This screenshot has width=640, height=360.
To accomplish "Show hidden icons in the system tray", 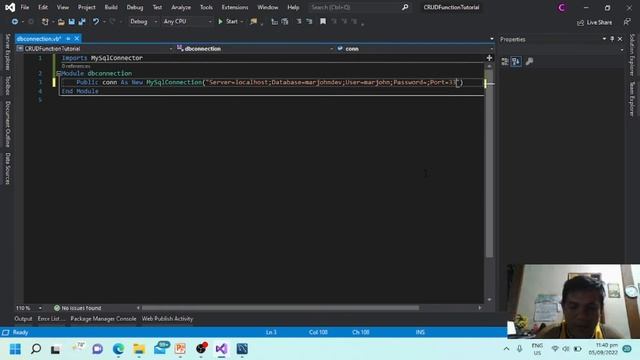I will [507, 349].
